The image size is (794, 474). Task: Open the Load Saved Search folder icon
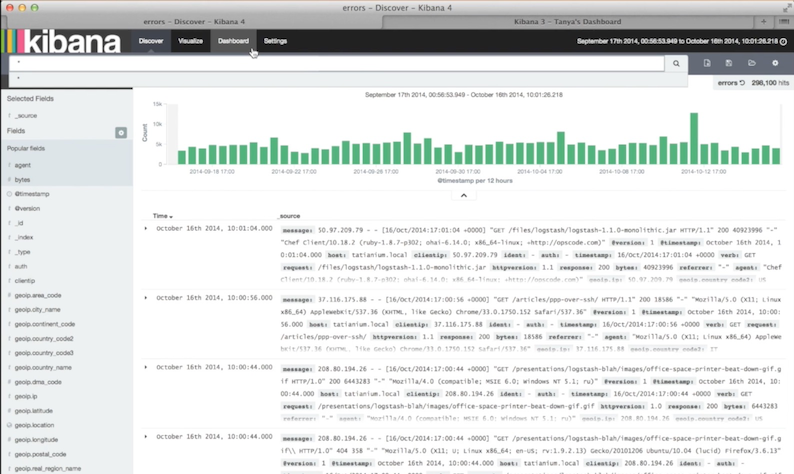[751, 63]
